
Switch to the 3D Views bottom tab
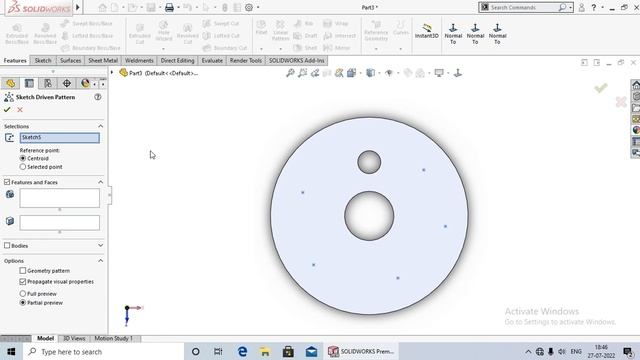[74, 338]
